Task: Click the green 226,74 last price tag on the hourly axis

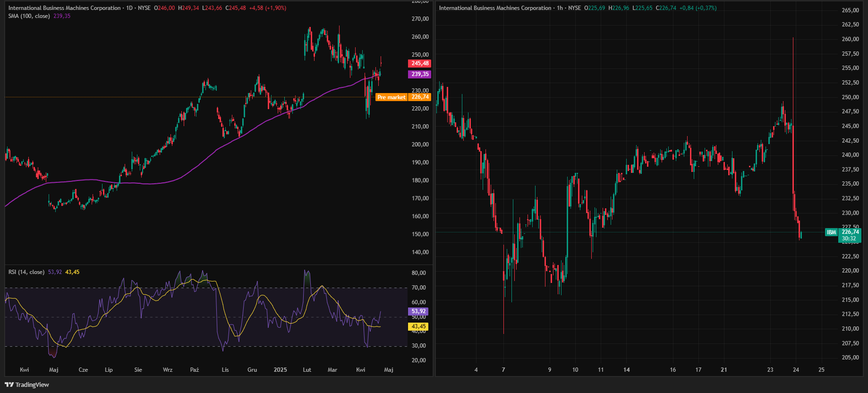Action: point(850,232)
